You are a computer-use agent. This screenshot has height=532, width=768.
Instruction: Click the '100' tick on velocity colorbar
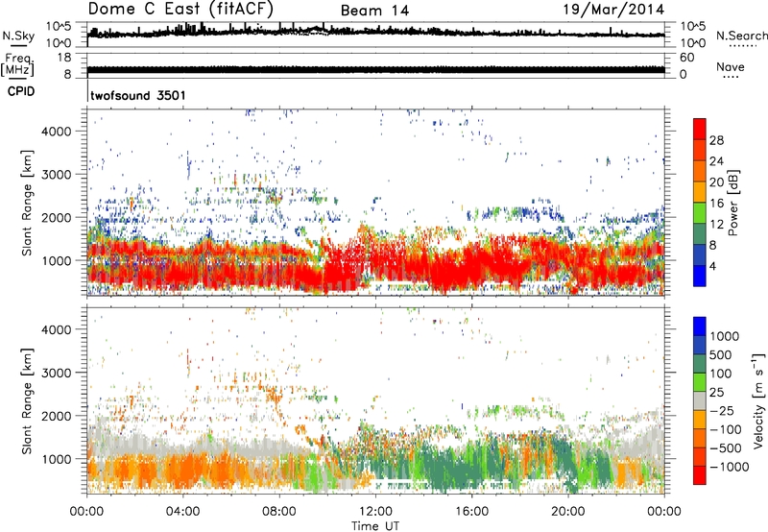coord(721,374)
